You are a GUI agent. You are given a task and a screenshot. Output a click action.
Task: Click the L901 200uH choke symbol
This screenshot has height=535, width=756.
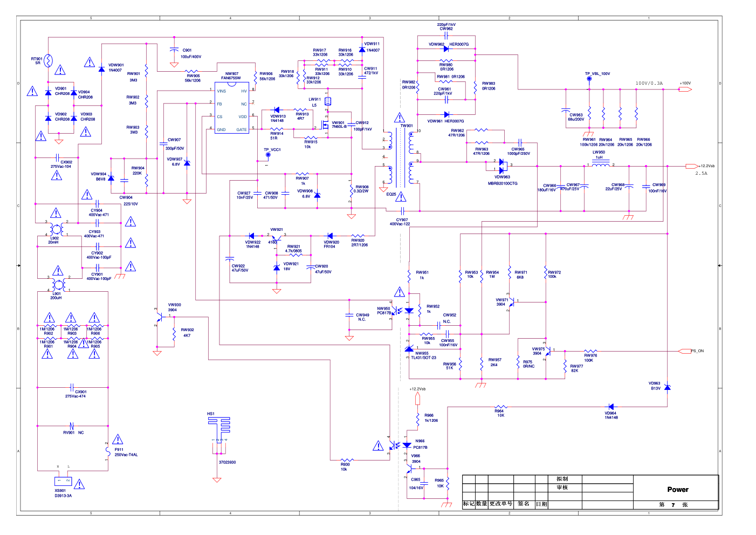pyautogui.click(x=58, y=284)
